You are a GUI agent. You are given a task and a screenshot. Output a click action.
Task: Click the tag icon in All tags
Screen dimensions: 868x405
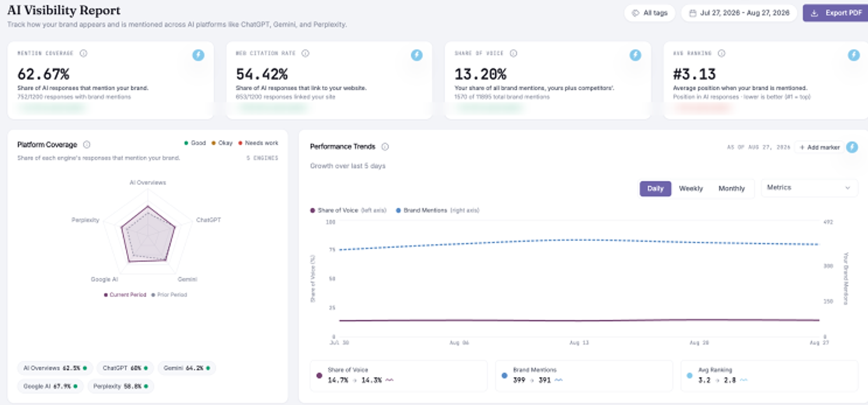coord(636,13)
